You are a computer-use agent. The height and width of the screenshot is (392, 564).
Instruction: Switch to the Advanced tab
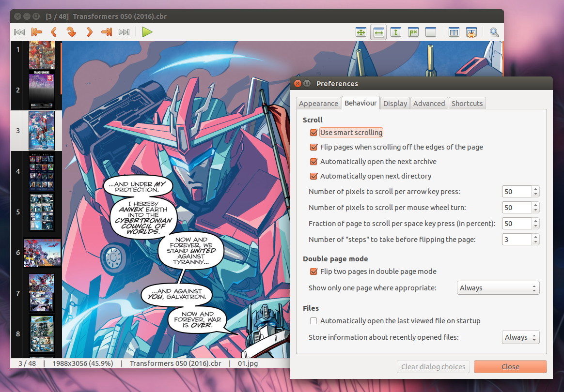point(429,104)
